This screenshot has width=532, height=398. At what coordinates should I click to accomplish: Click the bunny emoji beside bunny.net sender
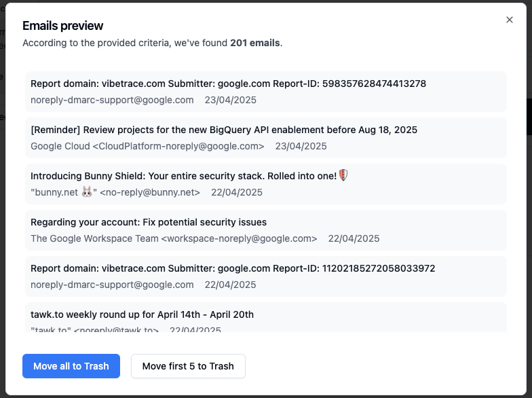(x=87, y=192)
